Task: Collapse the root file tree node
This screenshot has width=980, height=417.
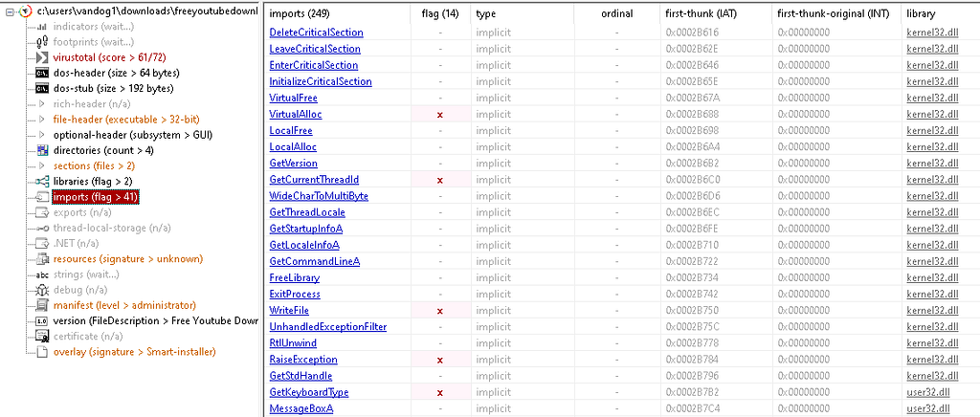Action: tap(8, 11)
